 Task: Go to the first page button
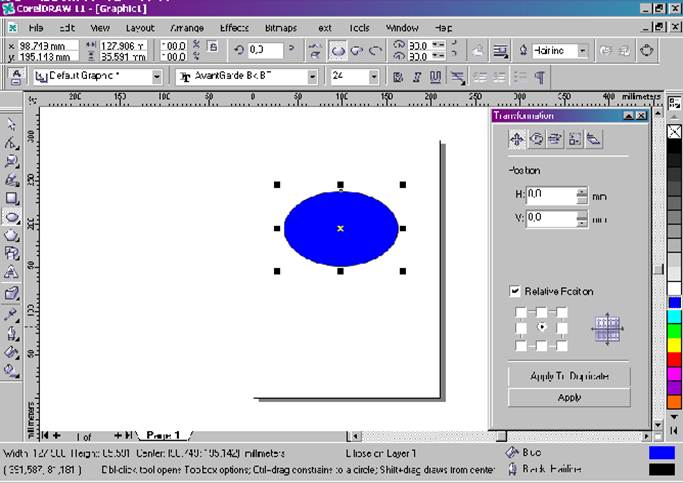click(44, 435)
